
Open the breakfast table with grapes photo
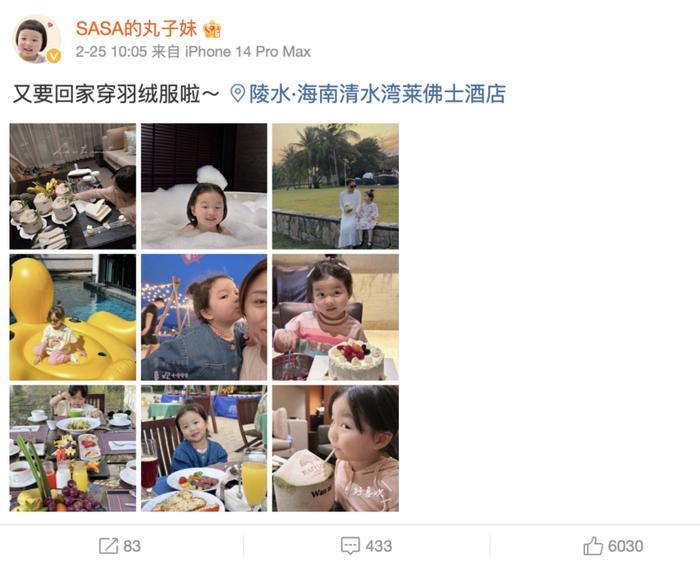coord(73,448)
